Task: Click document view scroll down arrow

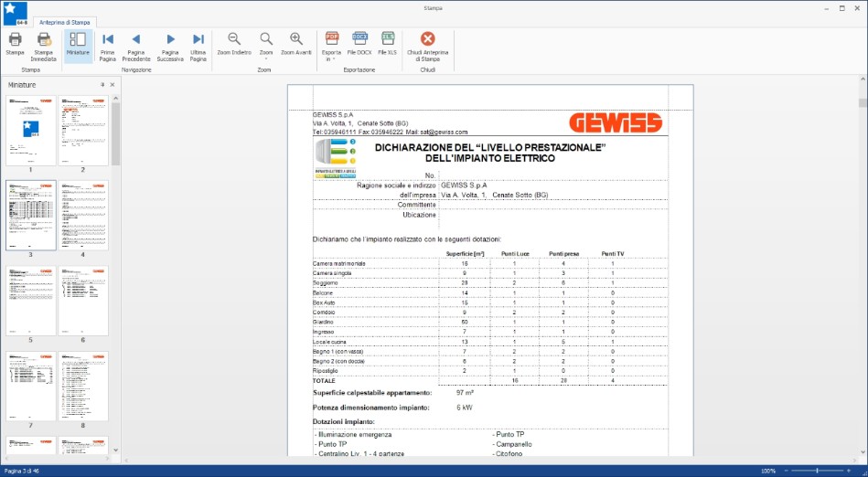Action: (863, 452)
